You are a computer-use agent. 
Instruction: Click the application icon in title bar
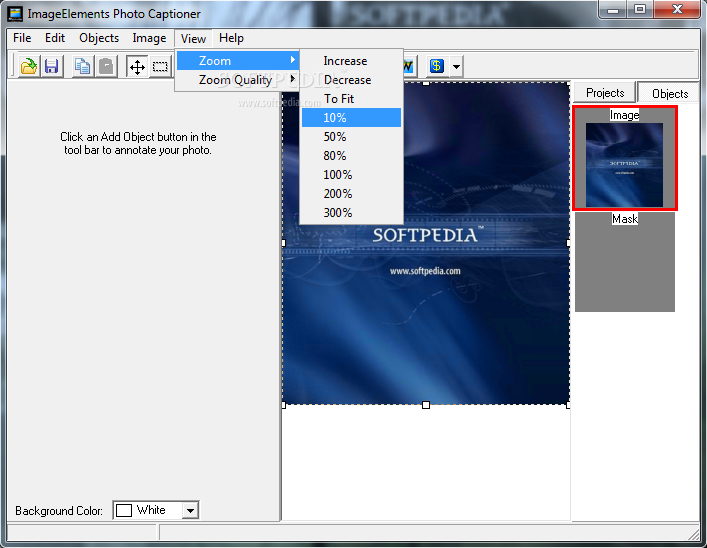pyautogui.click(x=15, y=14)
